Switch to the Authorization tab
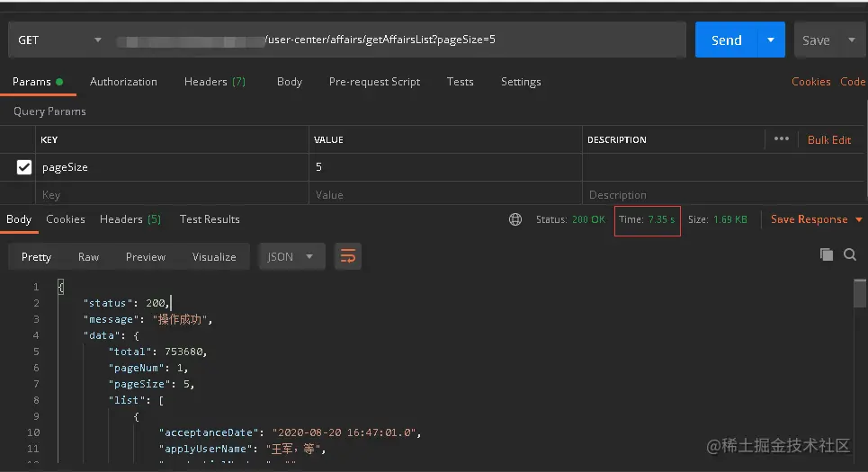The height and width of the screenshot is (472, 868). click(x=123, y=82)
